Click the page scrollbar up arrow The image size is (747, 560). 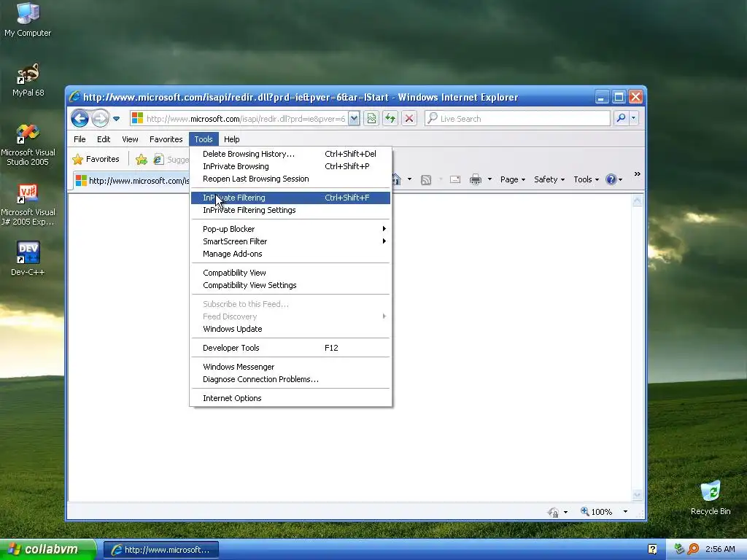637,201
